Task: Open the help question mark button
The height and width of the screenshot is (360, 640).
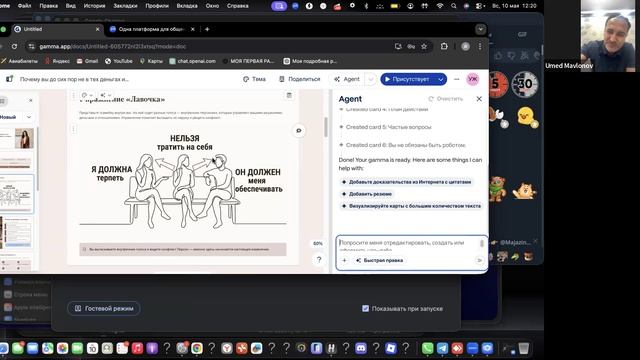Action: 319,260
